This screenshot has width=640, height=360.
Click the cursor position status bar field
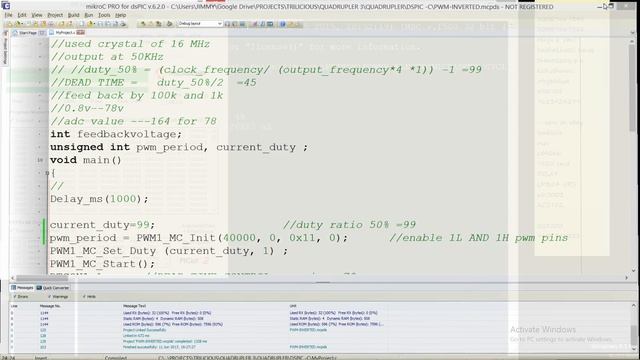[10, 358]
